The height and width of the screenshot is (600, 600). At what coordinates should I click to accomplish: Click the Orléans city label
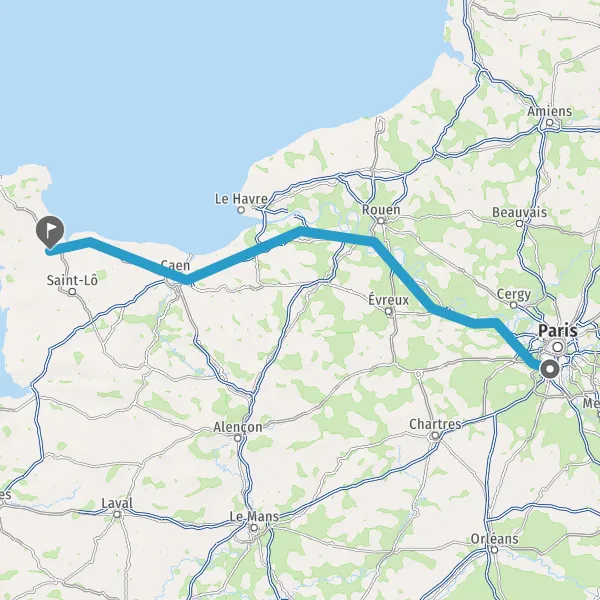[x=494, y=539]
